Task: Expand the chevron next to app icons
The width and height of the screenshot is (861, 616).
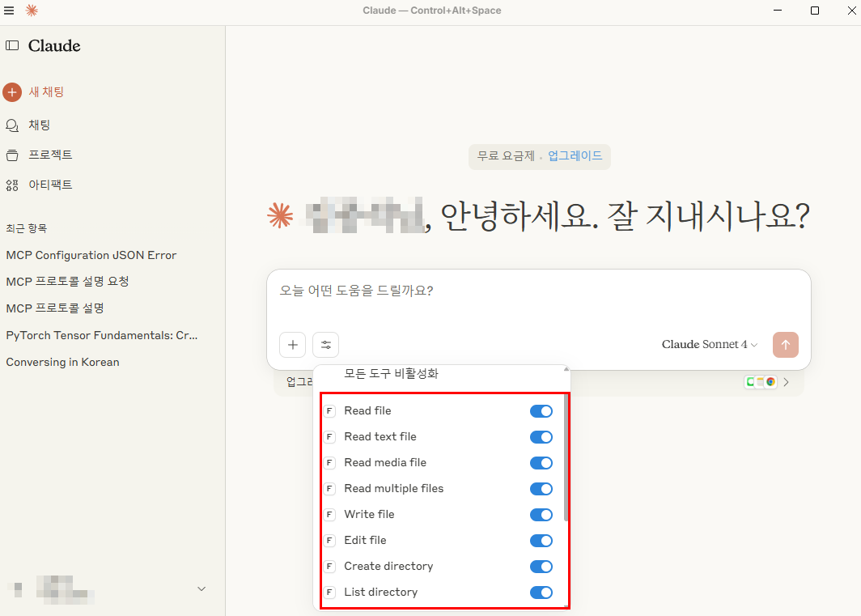Action: point(787,382)
